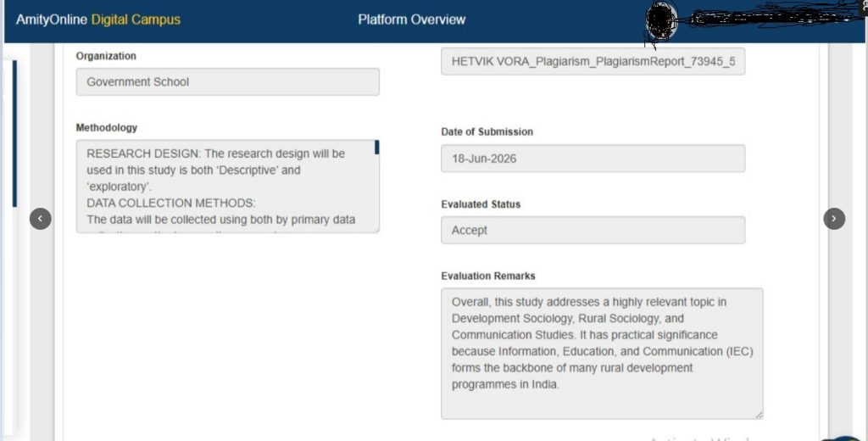Focus the Evaluation Remarks text area
Image resolution: width=868 pixels, height=441 pixels.
pos(602,354)
